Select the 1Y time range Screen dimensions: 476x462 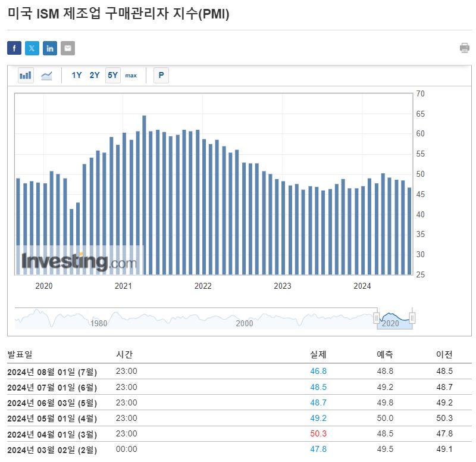(x=77, y=76)
